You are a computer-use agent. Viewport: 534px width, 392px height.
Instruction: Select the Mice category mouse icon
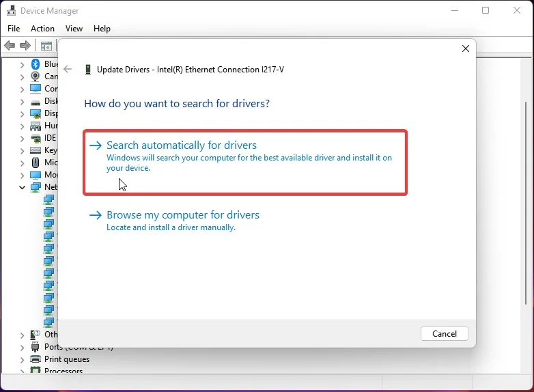click(x=36, y=163)
